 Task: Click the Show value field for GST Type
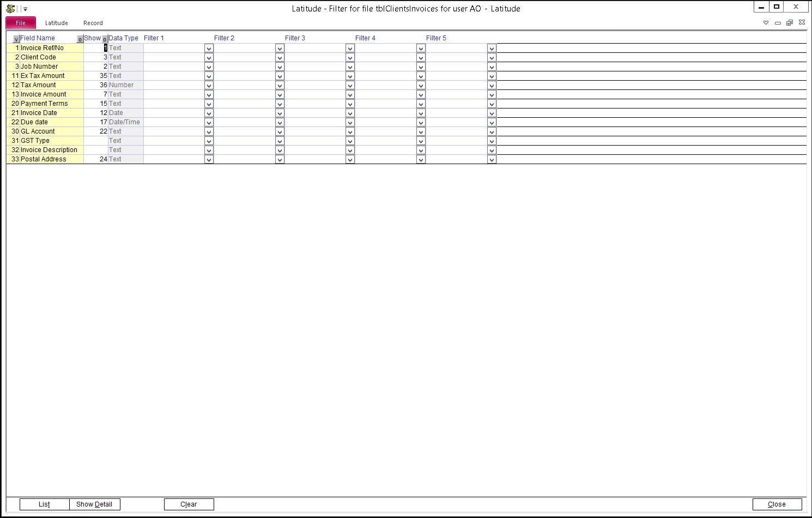click(95, 141)
